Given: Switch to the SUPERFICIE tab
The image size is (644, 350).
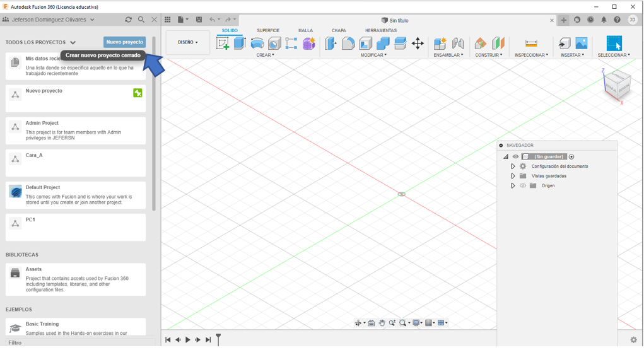Looking at the screenshot, I should (x=268, y=30).
